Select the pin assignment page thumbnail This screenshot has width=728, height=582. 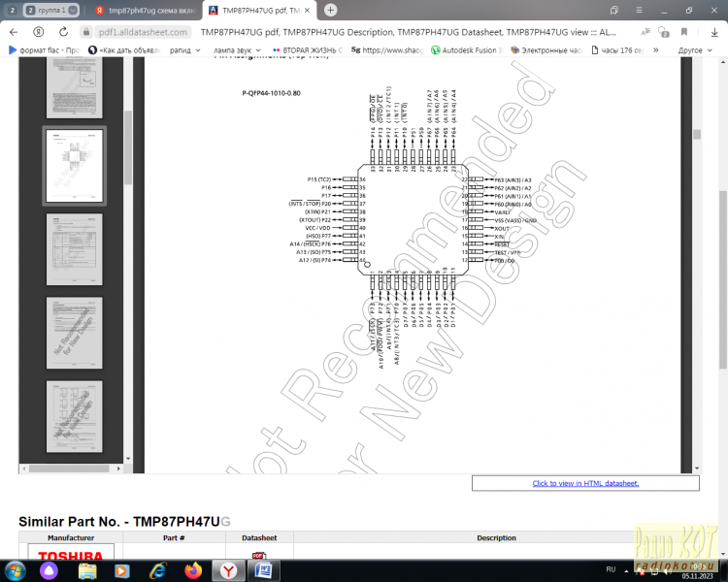[75, 166]
